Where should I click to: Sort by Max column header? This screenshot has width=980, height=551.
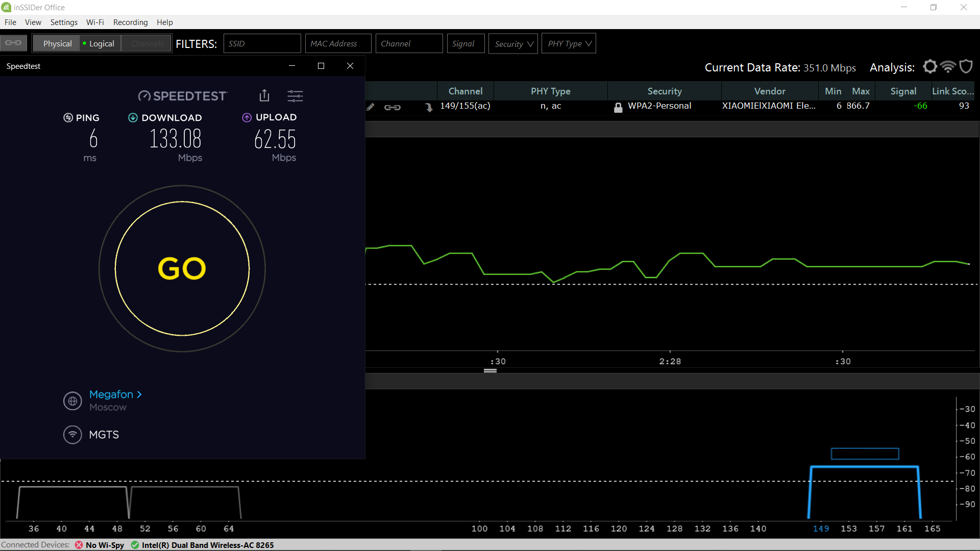(861, 91)
